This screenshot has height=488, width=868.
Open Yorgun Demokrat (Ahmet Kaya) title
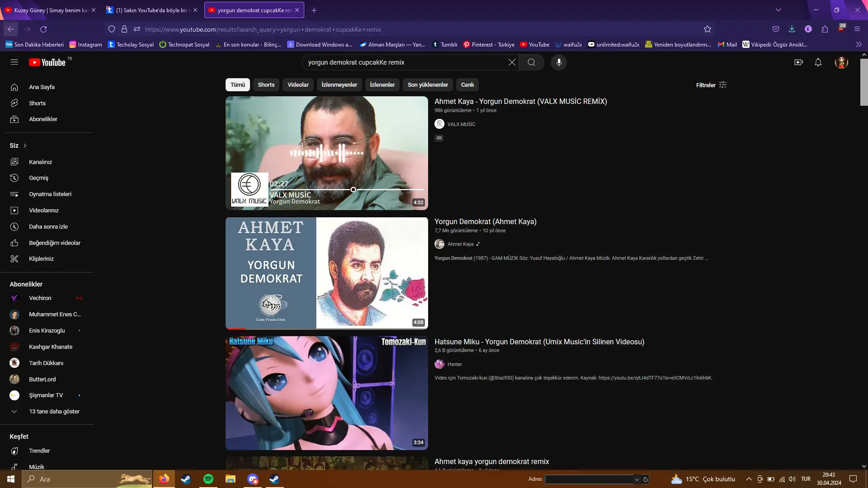(x=486, y=222)
